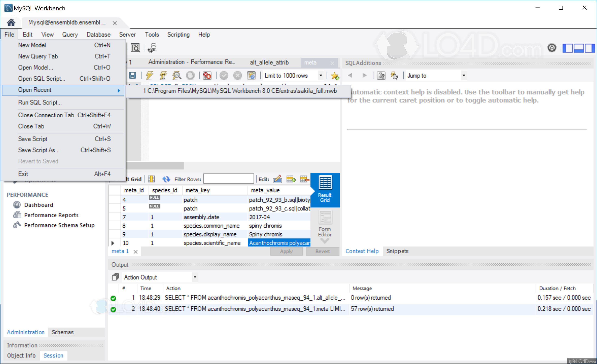
Task: Click the reconnect to DBMS icon
Action: 152,48
